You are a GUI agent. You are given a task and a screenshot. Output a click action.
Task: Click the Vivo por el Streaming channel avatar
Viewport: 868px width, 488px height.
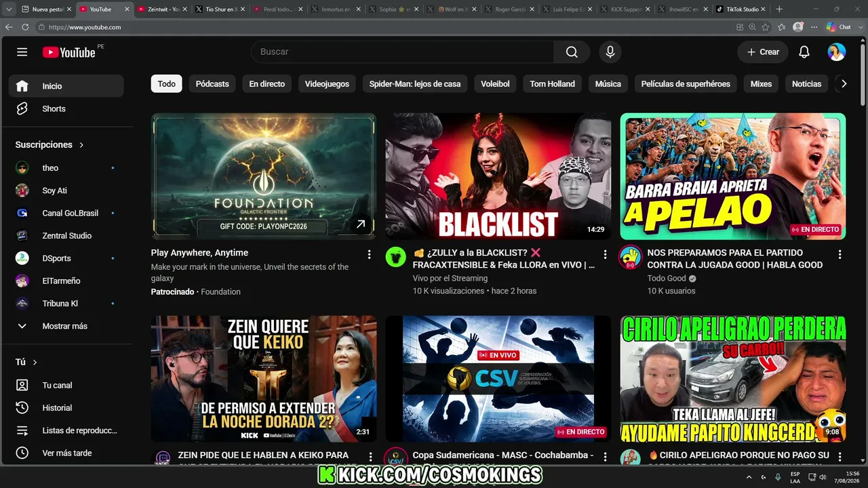pos(396,258)
